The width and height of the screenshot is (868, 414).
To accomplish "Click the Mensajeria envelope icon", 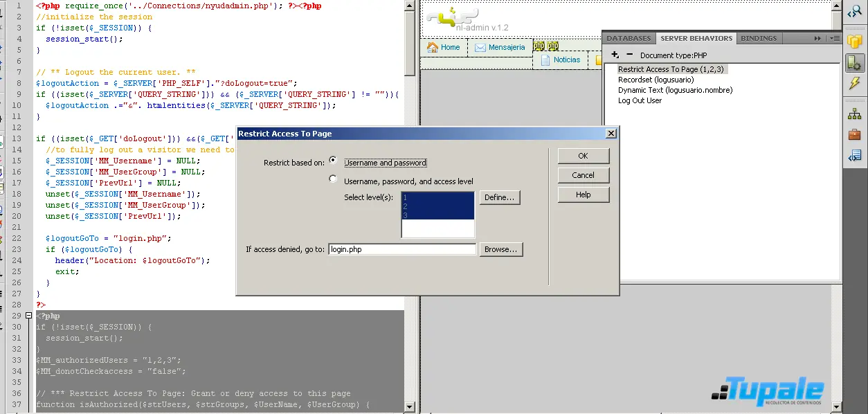I will pos(480,48).
